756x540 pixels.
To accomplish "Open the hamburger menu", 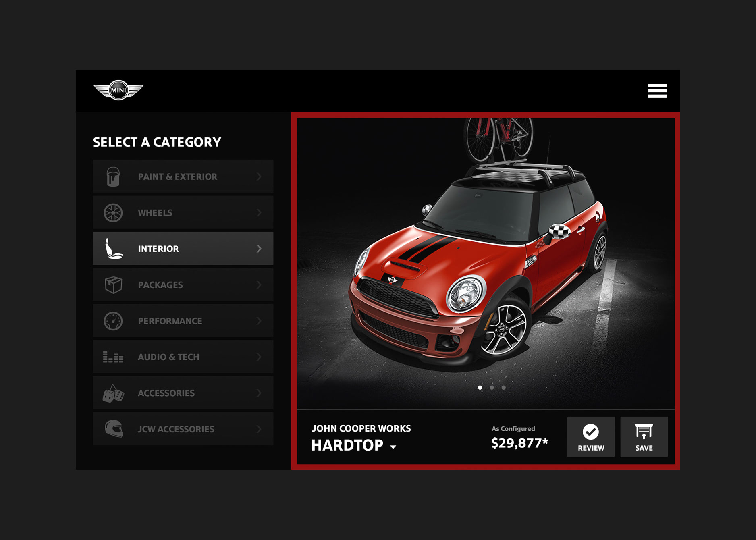I will coord(657,91).
